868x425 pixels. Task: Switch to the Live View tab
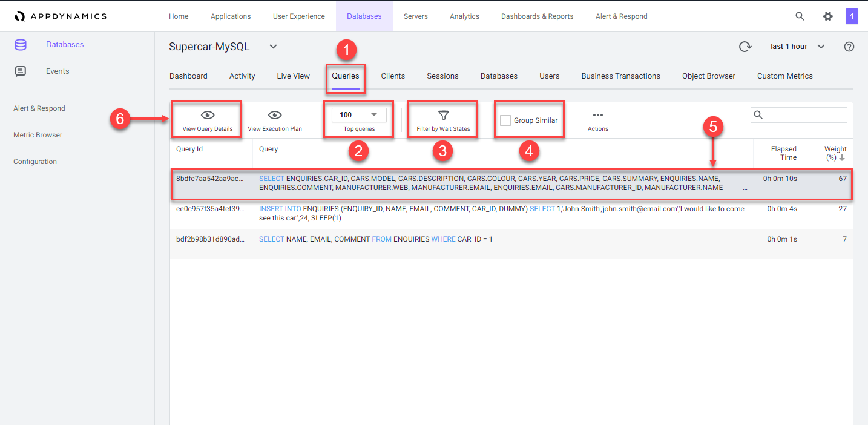(294, 76)
